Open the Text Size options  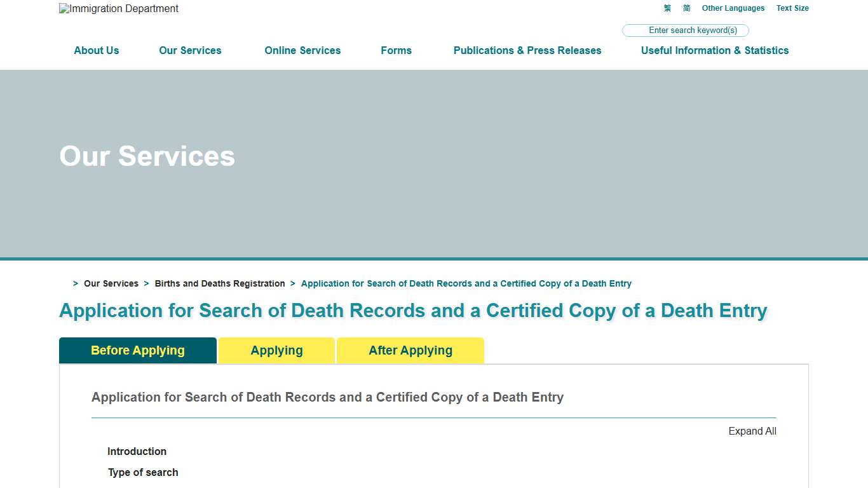point(792,8)
